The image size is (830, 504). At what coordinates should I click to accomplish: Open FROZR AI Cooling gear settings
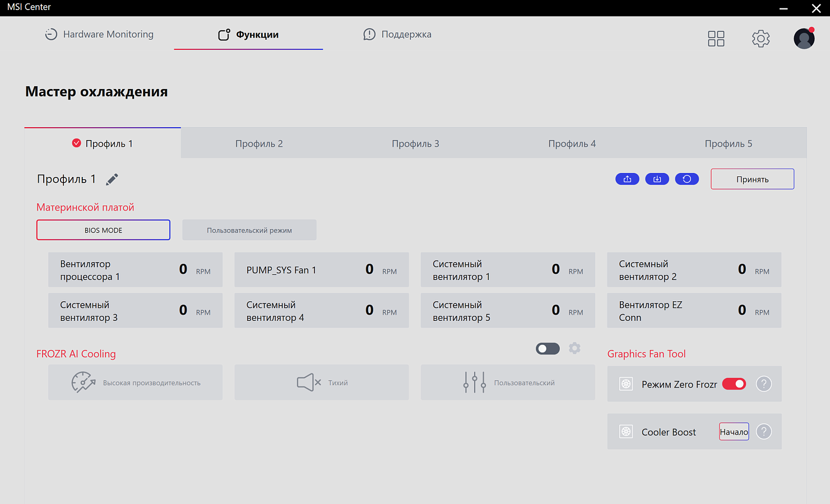coord(574,348)
